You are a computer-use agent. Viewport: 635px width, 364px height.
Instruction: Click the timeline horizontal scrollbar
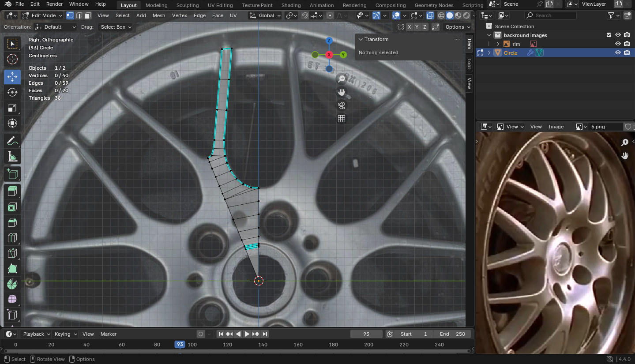[237, 351]
